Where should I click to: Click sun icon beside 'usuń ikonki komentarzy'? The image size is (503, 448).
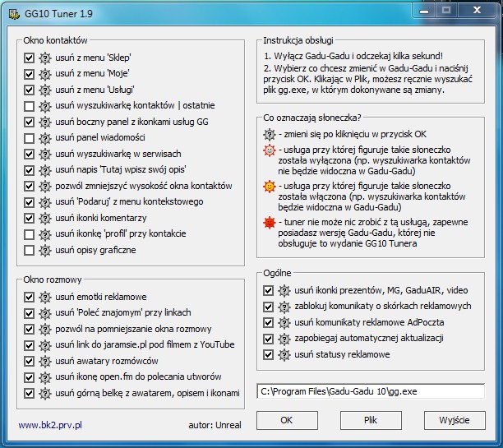(45, 218)
